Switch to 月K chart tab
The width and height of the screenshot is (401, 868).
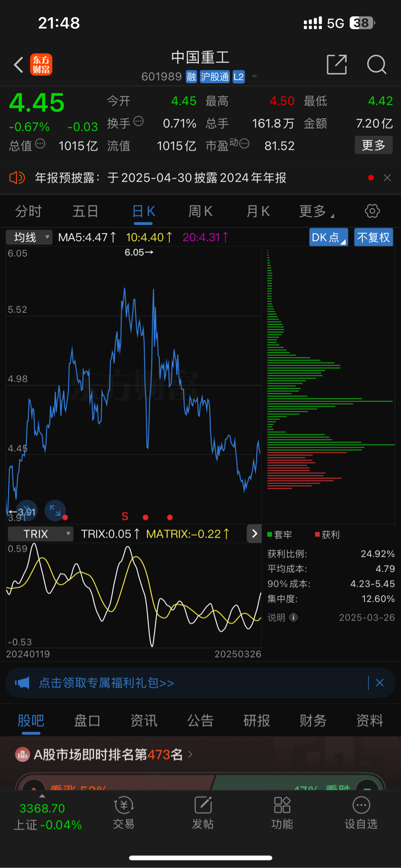click(x=258, y=212)
